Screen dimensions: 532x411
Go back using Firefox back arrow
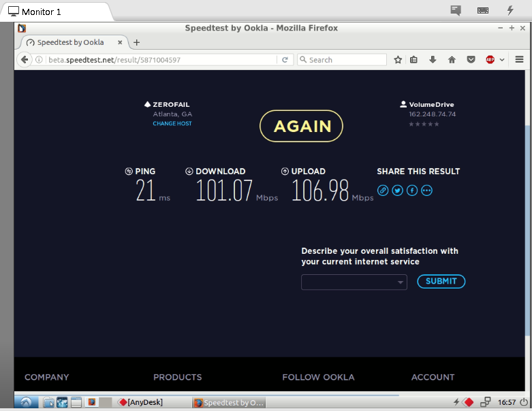(x=25, y=60)
